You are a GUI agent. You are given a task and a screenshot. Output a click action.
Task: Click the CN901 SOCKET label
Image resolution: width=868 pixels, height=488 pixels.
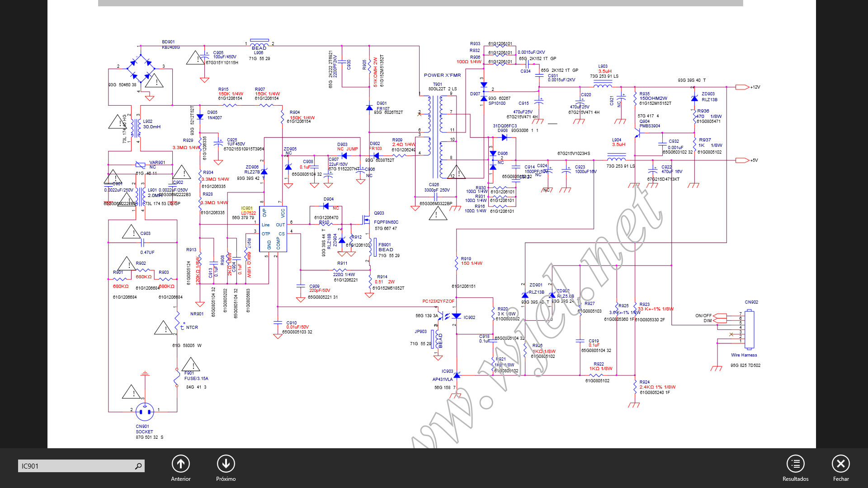click(x=144, y=429)
